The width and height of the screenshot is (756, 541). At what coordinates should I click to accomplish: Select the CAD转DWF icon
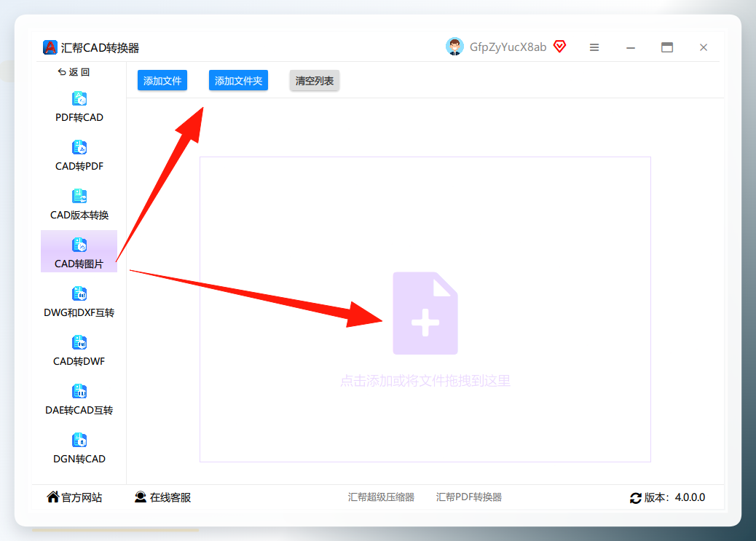pos(79,342)
